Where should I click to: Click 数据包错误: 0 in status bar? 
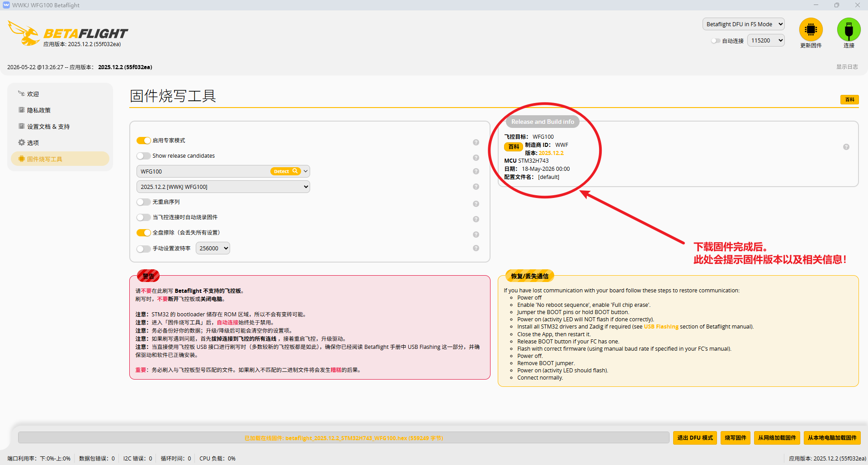point(97,458)
